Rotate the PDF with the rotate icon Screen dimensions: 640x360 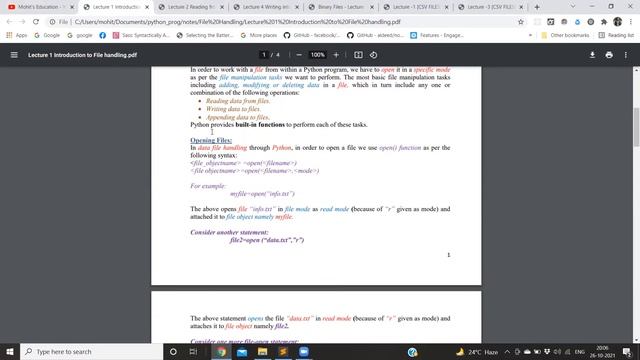coord(373,55)
